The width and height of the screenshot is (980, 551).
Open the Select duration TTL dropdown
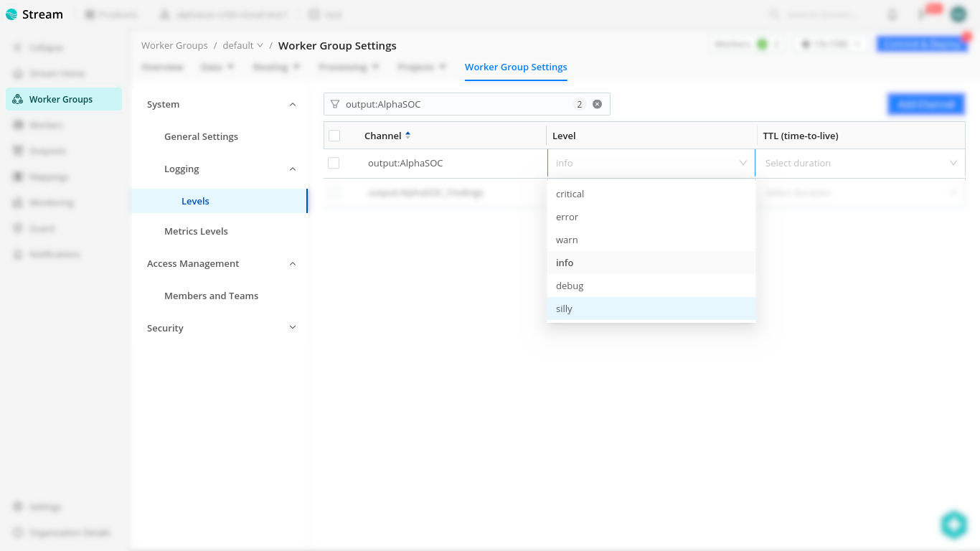859,163
